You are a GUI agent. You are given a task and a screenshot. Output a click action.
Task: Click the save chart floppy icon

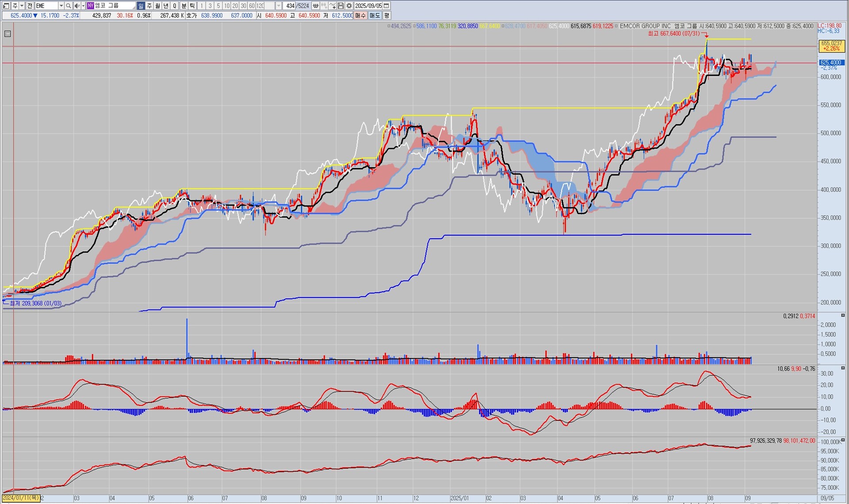tap(341, 6)
